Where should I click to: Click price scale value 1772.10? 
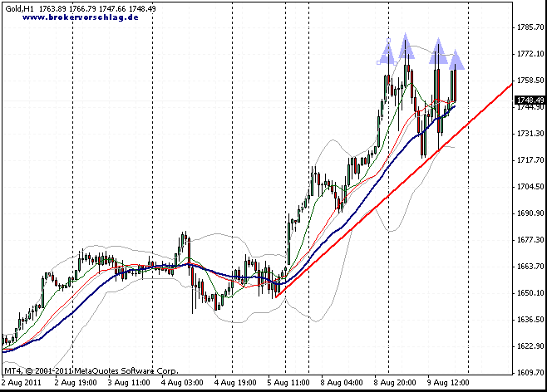[530, 54]
